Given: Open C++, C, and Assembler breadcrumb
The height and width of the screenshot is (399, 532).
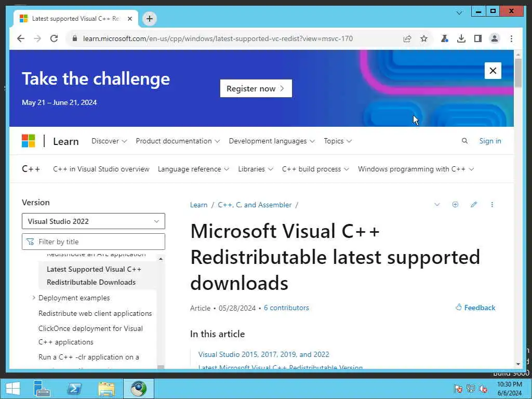Looking at the screenshot, I should point(255,205).
